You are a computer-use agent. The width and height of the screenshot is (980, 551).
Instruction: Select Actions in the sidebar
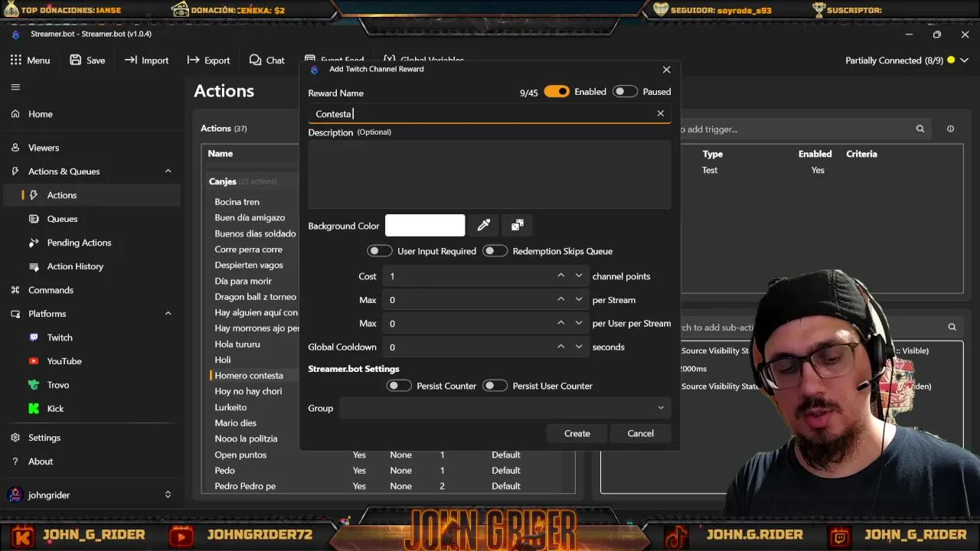92,195
